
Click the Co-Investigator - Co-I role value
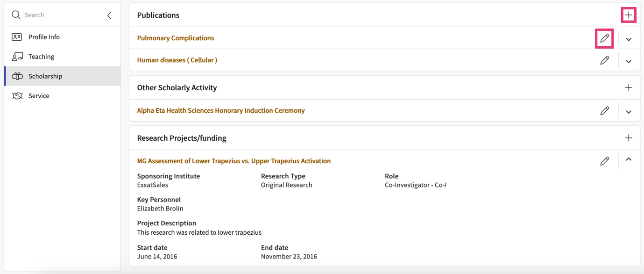tap(416, 185)
